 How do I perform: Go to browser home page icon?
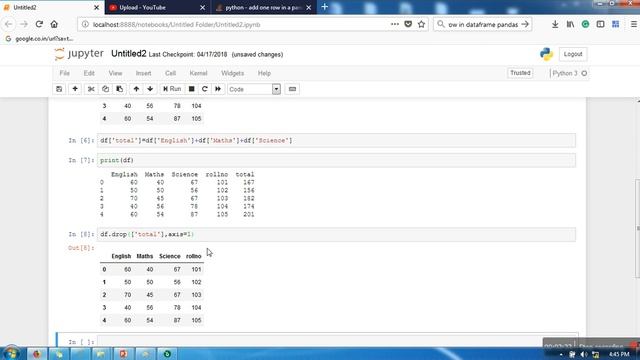[54, 24]
